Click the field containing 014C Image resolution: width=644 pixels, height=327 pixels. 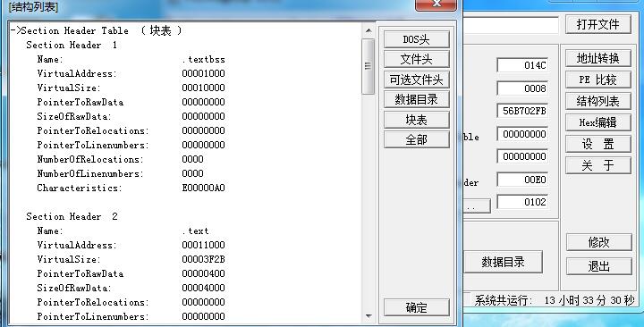[522, 65]
